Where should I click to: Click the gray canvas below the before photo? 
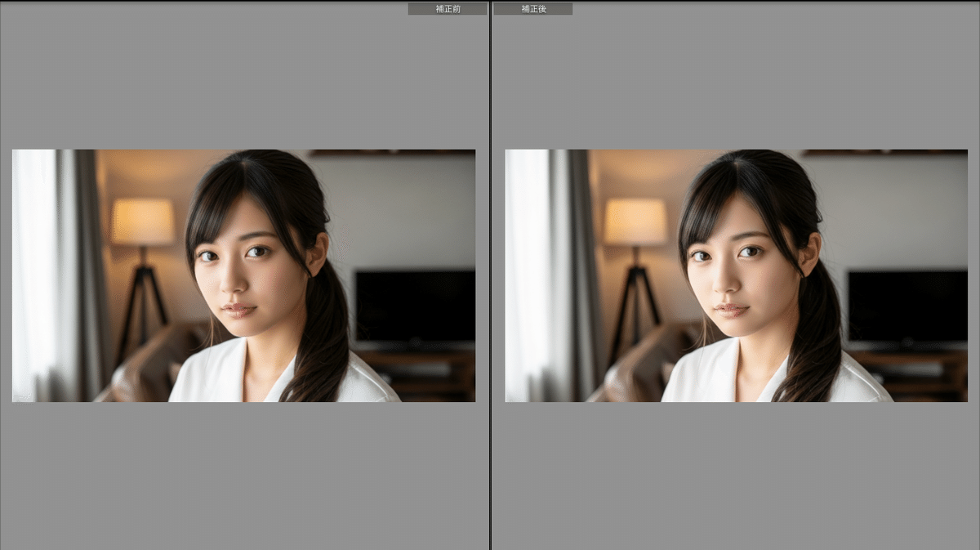(x=243, y=474)
